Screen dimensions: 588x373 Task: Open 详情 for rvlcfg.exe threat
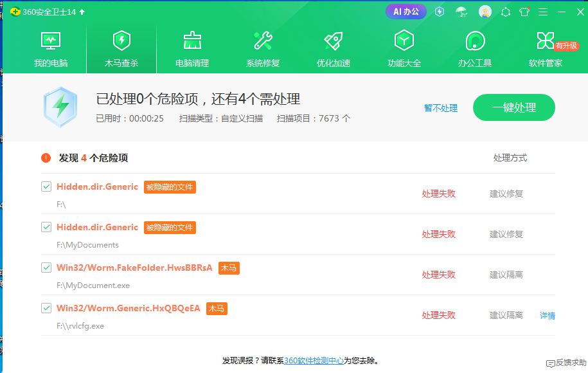(548, 316)
